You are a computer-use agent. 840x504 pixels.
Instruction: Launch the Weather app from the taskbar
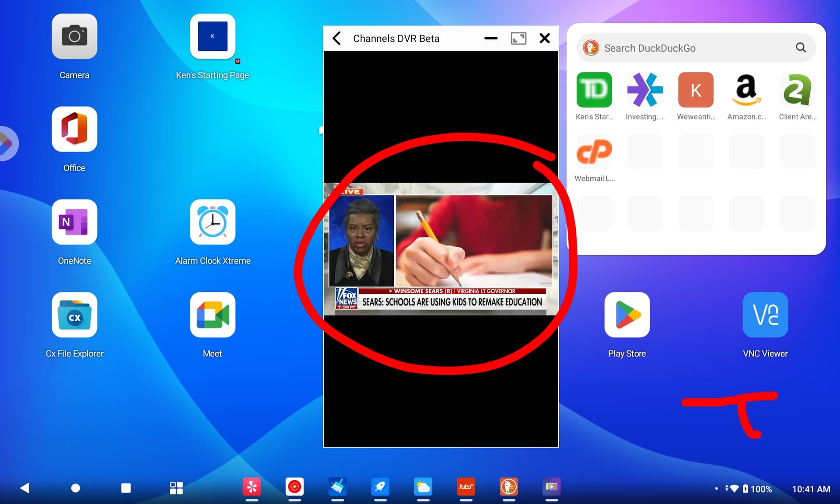pos(423,487)
